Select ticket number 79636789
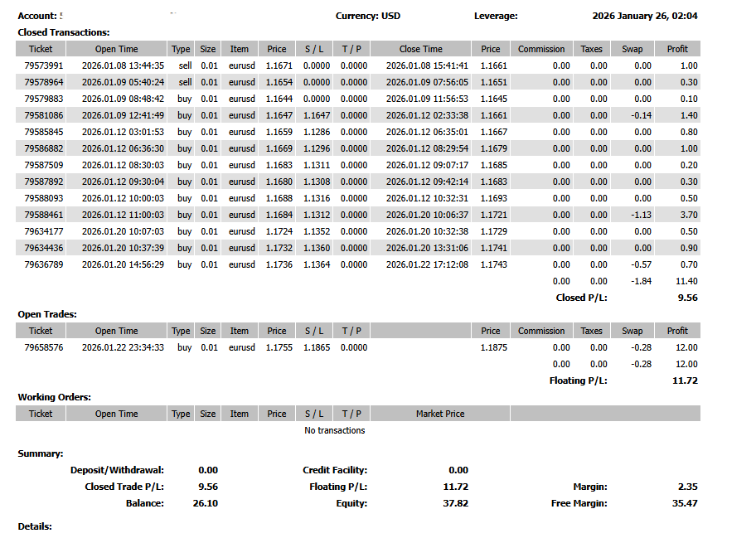This screenshot has height=538, width=756. pos(44,264)
